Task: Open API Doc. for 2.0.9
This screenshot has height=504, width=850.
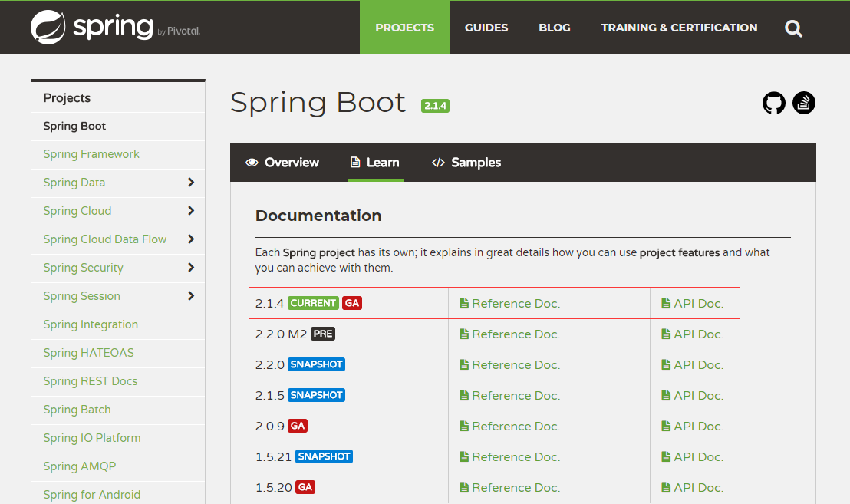Action: 692,427
